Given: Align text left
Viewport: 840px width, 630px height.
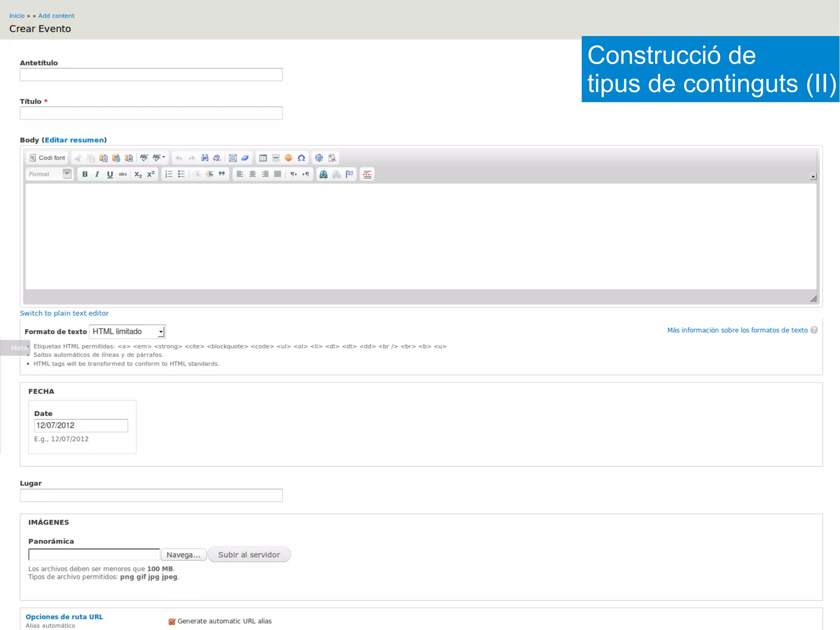Looking at the screenshot, I should point(240,174).
